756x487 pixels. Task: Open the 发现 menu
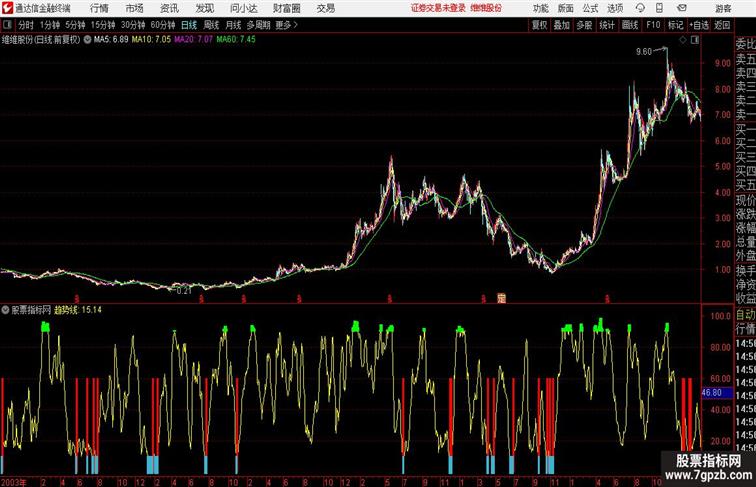tap(204, 8)
